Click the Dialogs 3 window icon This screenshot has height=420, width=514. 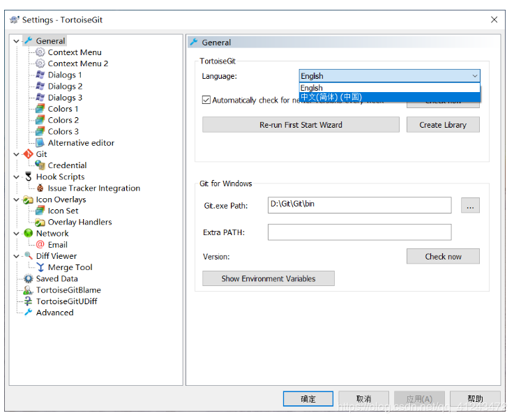(x=40, y=98)
